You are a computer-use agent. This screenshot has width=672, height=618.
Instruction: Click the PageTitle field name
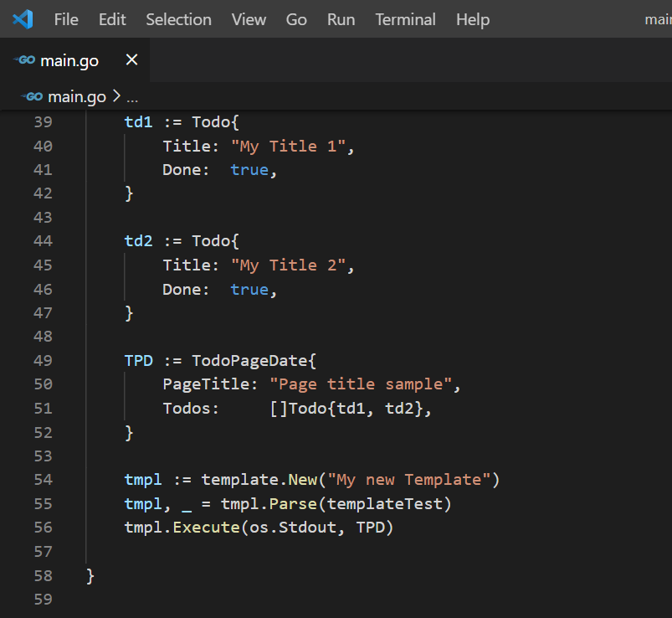pyautogui.click(x=206, y=384)
